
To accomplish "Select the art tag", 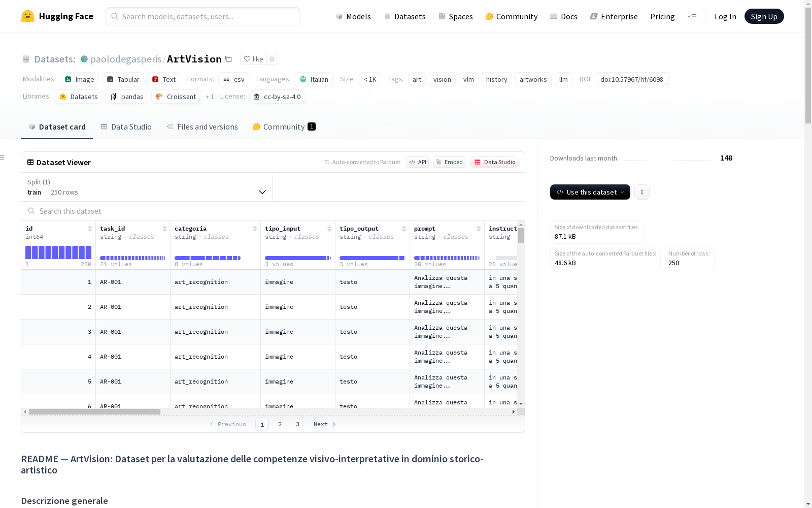I will [417, 79].
